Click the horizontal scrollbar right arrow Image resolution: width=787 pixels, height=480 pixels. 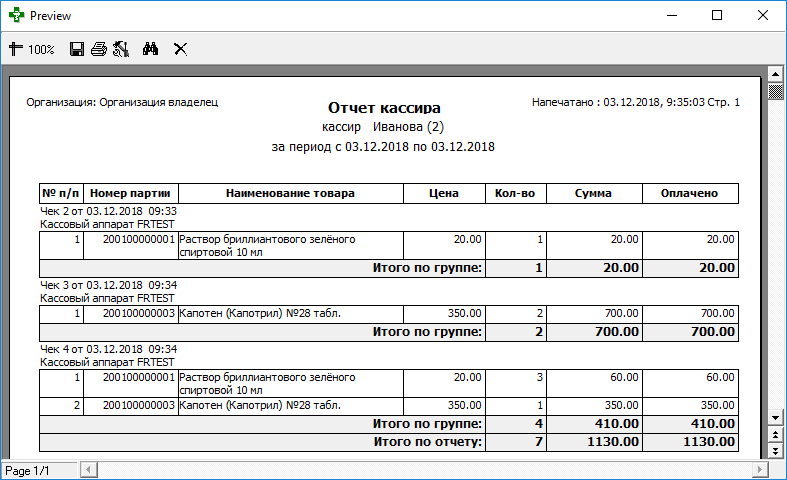click(760, 470)
